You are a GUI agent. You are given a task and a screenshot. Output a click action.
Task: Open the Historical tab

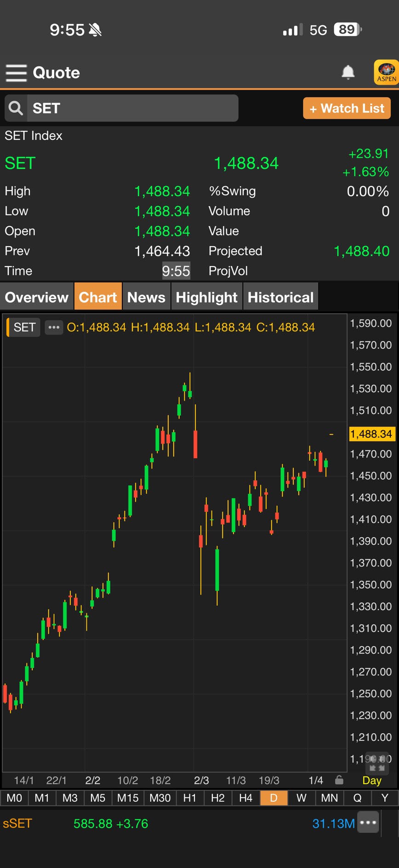[x=280, y=297]
